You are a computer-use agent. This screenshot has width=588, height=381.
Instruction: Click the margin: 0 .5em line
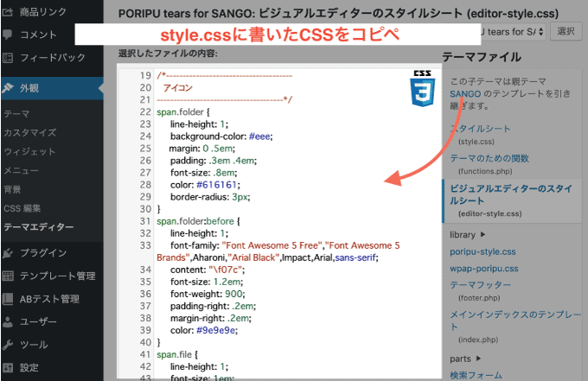[x=202, y=149]
